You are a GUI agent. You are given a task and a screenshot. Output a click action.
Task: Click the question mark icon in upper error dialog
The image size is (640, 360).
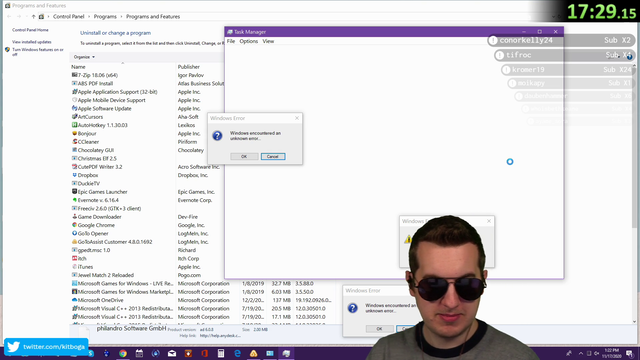[x=218, y=136]
